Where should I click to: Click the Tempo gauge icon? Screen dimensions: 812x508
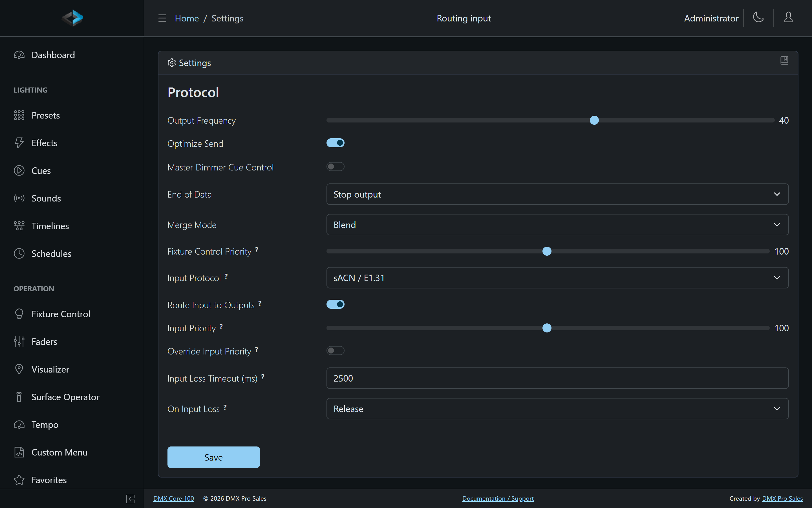tap(19, 425)
